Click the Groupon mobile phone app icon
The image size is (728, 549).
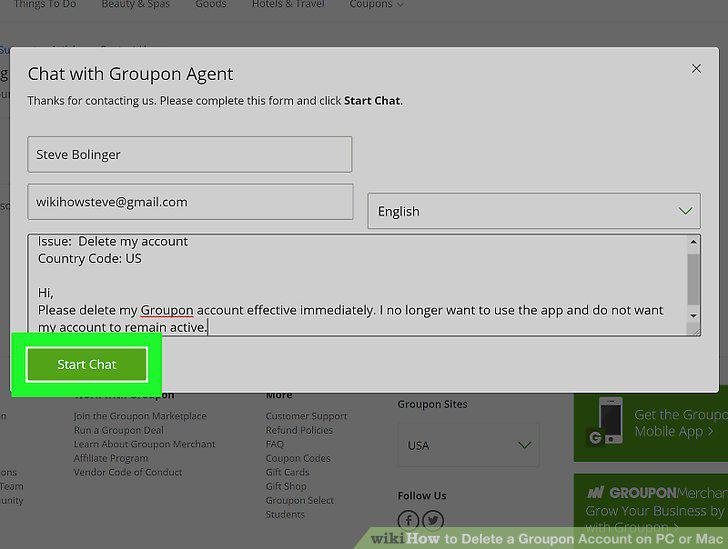606,421
